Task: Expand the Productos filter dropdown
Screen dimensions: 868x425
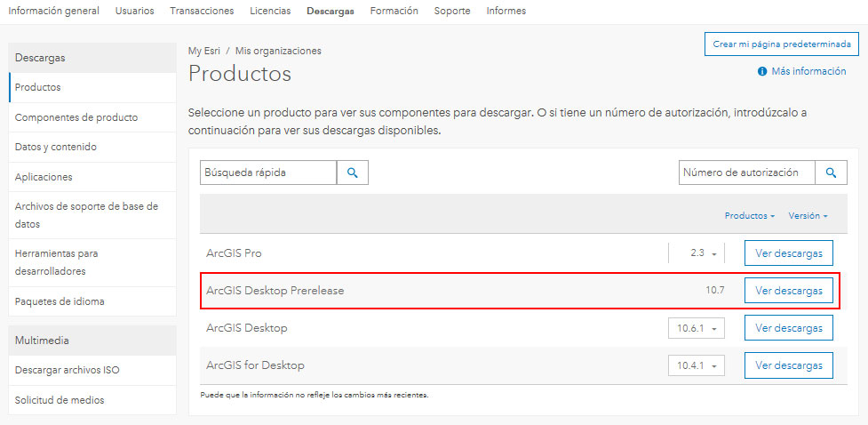Action: (750, 216)
